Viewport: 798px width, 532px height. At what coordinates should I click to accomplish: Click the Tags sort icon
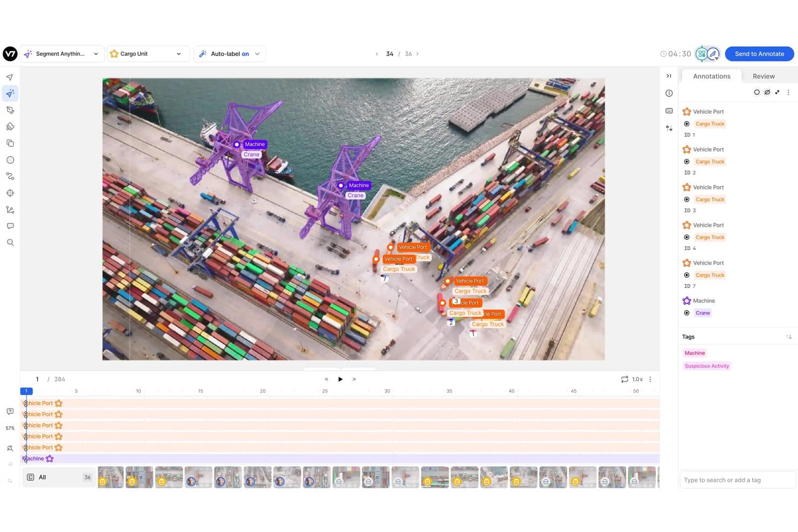(789, 337)
